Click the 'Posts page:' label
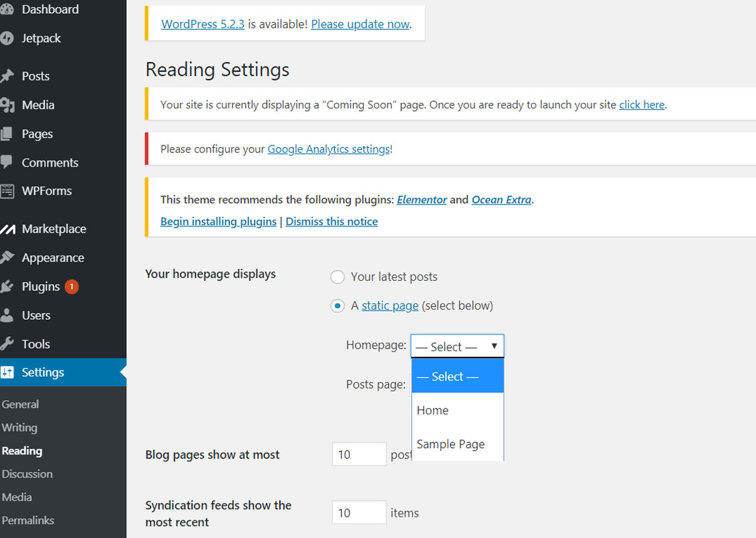 (x=375, y=384)
